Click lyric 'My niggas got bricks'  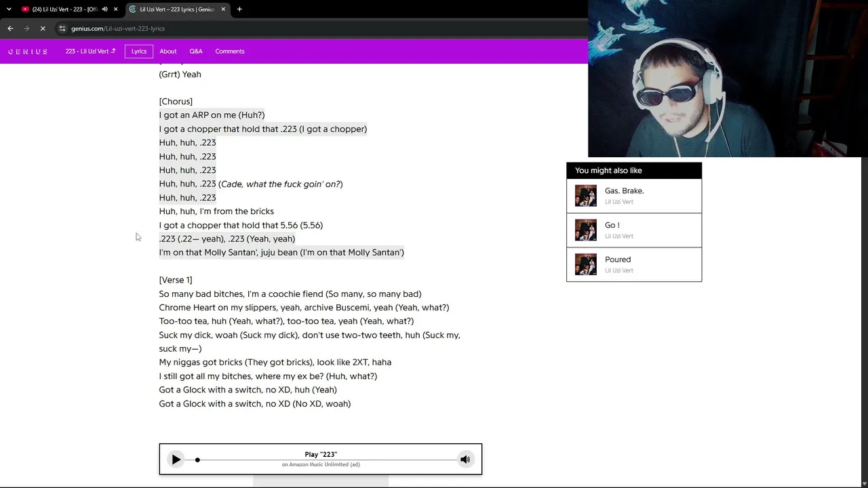coord(275,363)
